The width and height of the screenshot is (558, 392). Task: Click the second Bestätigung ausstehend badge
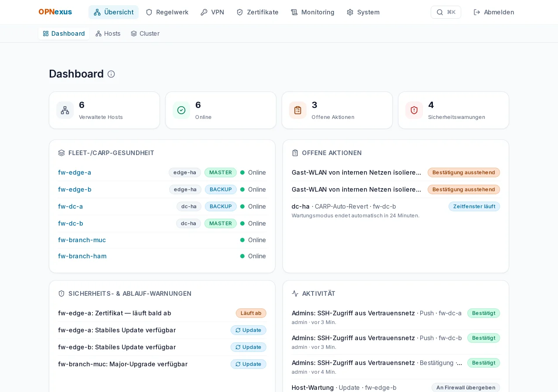pos(464,189)
